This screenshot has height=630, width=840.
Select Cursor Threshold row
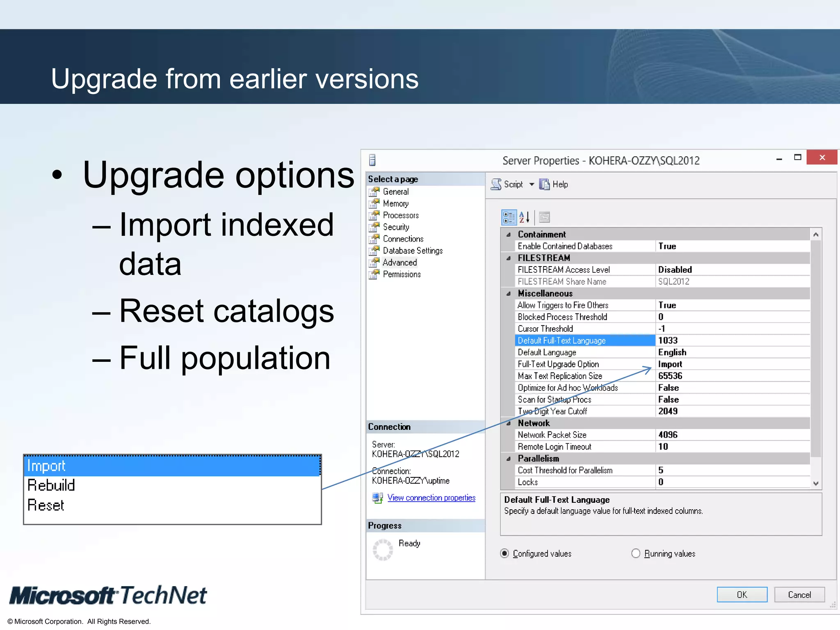click(662, 329)
